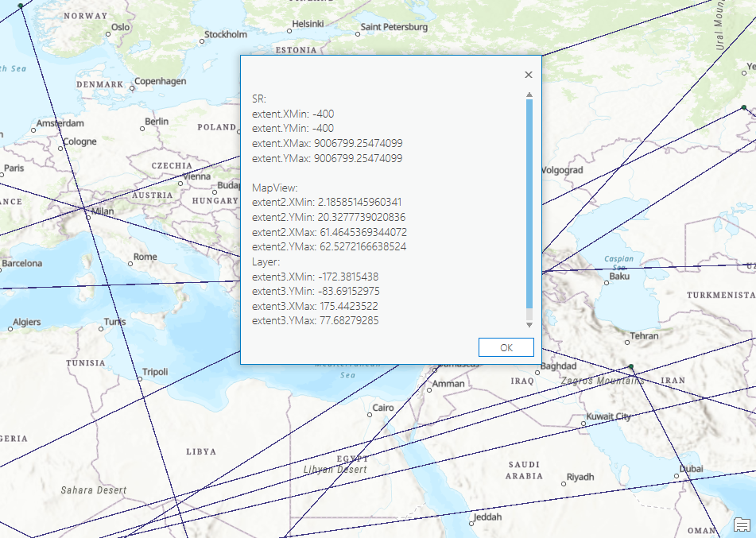This screenshot has height=538, width=756.
Task: Click the Milan city label on map
Action: pyautogui.click(x=103, y=211)
